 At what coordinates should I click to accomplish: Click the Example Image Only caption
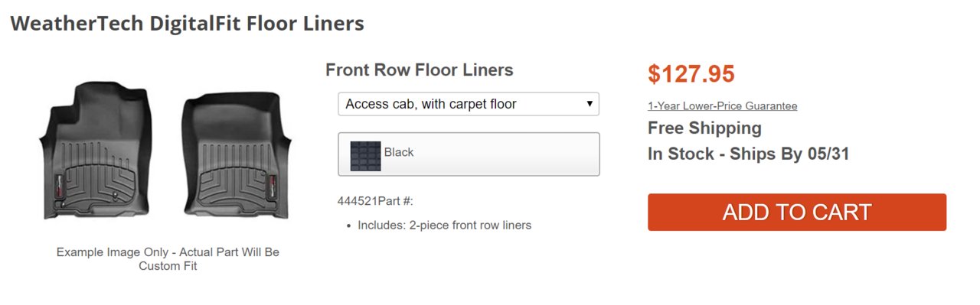pos(168,259)
